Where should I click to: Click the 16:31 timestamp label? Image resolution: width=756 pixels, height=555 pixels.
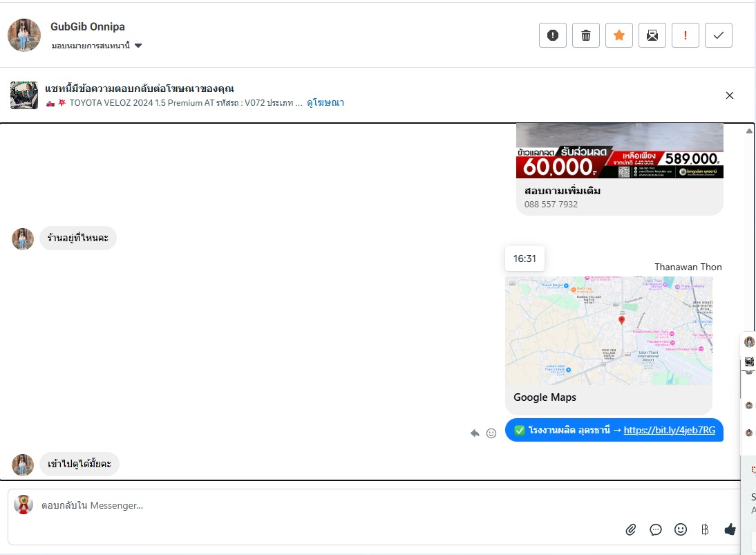(525, 258)
